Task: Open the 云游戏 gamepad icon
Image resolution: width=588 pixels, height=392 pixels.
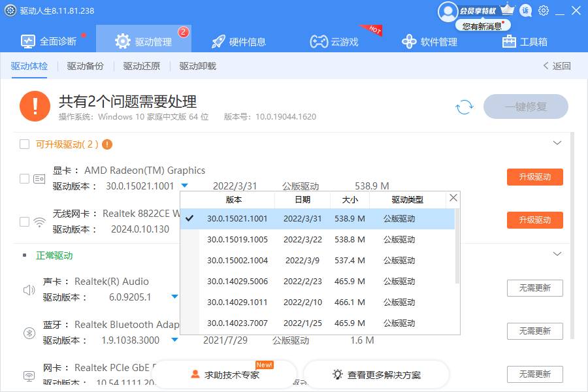Action: coord(318,42)
